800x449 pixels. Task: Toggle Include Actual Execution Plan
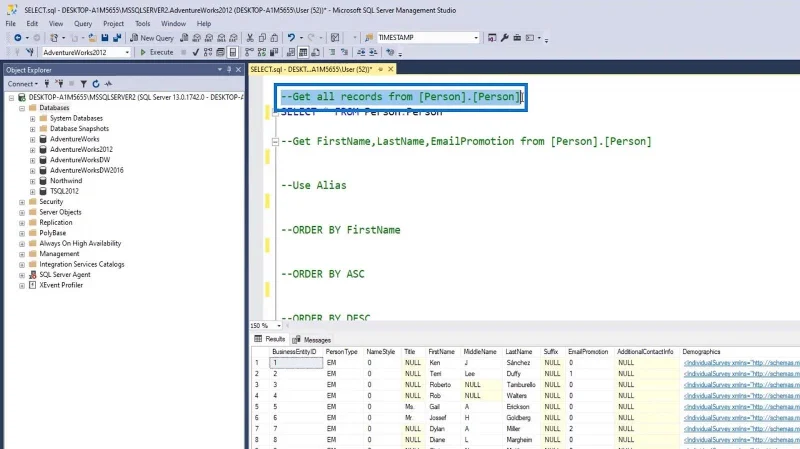coord(249,52)
